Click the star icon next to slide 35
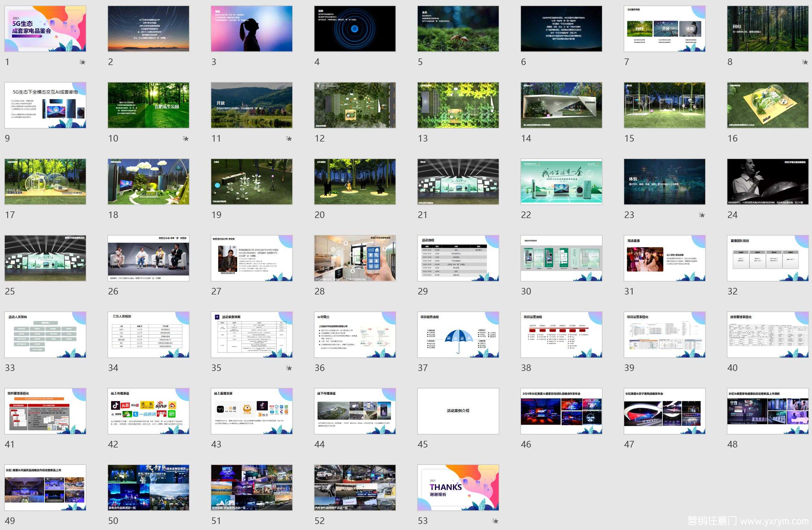The height and width of the screenshot is (530, 812). (289, 368)
